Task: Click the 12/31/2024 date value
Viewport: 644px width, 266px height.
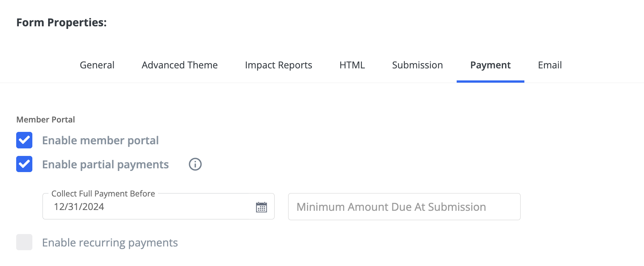Action: (x=80, y=206)
